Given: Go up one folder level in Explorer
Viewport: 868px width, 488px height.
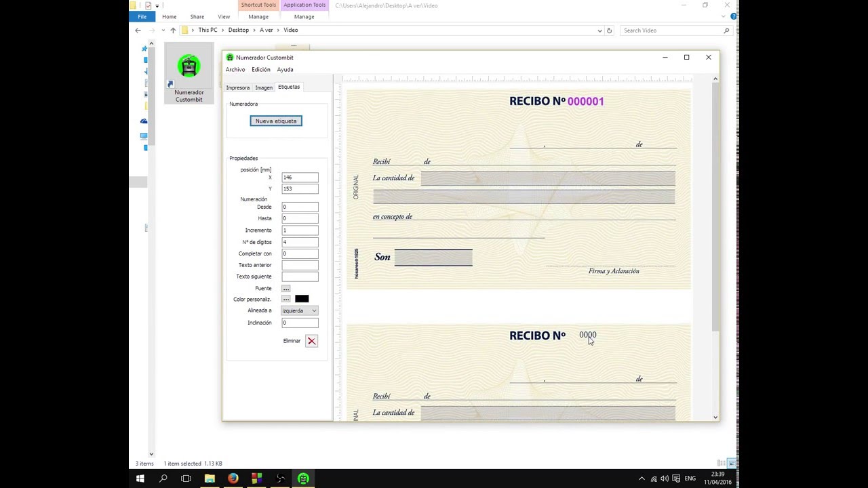Looking at the screenshot, I should coord(173,30).
